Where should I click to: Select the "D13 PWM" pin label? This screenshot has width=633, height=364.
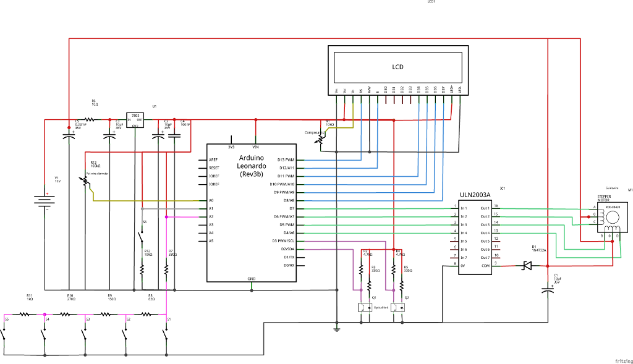[x=286, y=160]
